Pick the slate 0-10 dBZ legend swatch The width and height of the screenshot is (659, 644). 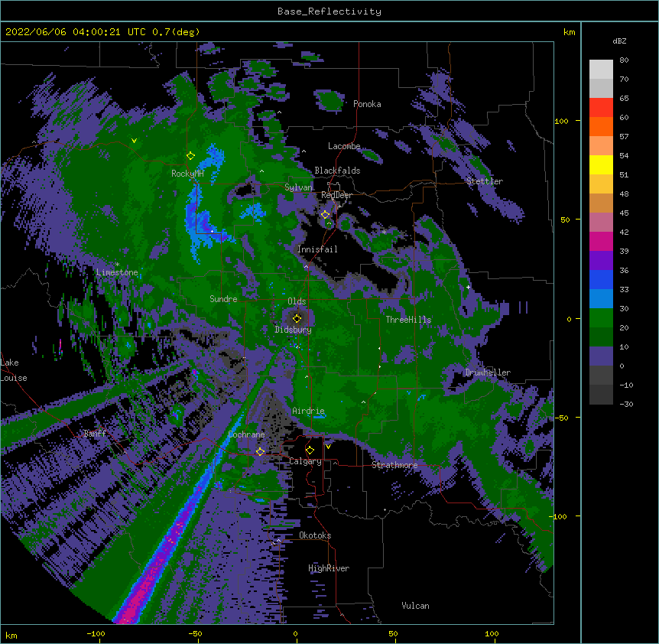(x=601, y=356)
